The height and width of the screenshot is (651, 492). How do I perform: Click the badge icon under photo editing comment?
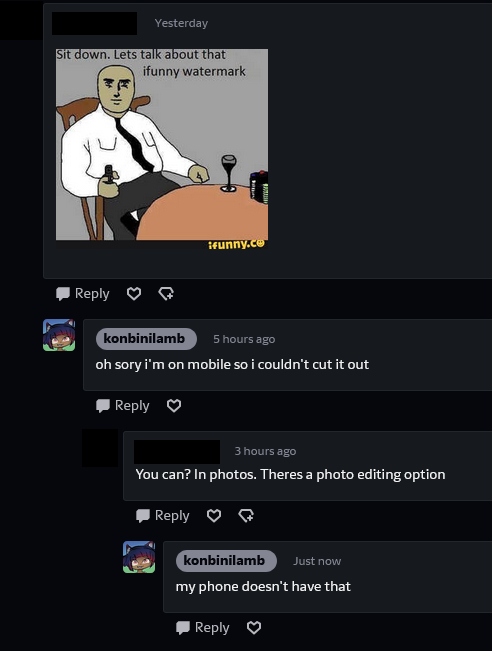(x=246, y=516)
